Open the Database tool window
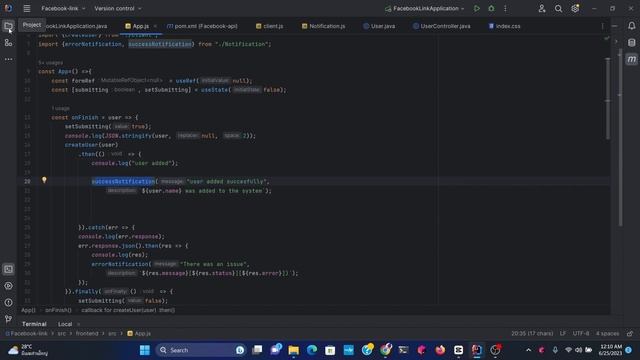The height and width of the screenshot is (360, 640). click(631, 43)
